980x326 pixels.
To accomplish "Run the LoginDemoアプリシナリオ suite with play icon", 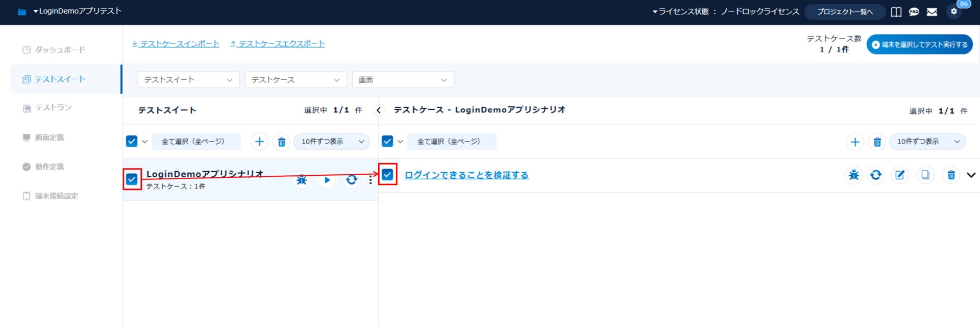I will [x=327, y=180].
